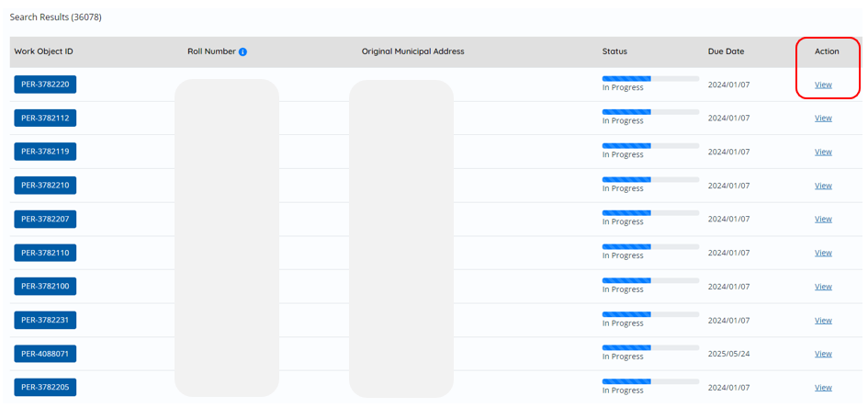This screenshot has height=419, width=868.
Task: Select the PER-3782205 ID badge
Action: click(45, 388)
